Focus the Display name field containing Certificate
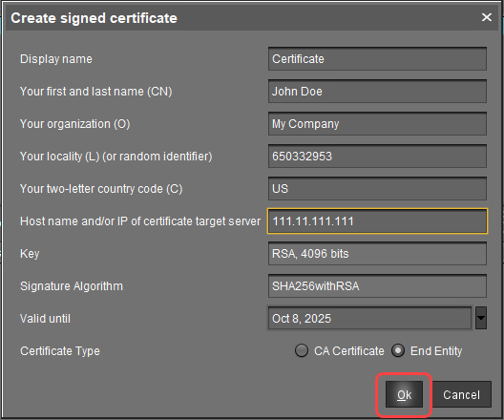 377,59
